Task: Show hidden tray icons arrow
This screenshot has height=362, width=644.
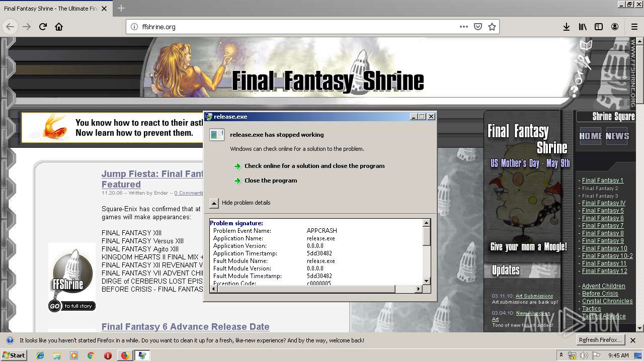Action: [561, 355]
